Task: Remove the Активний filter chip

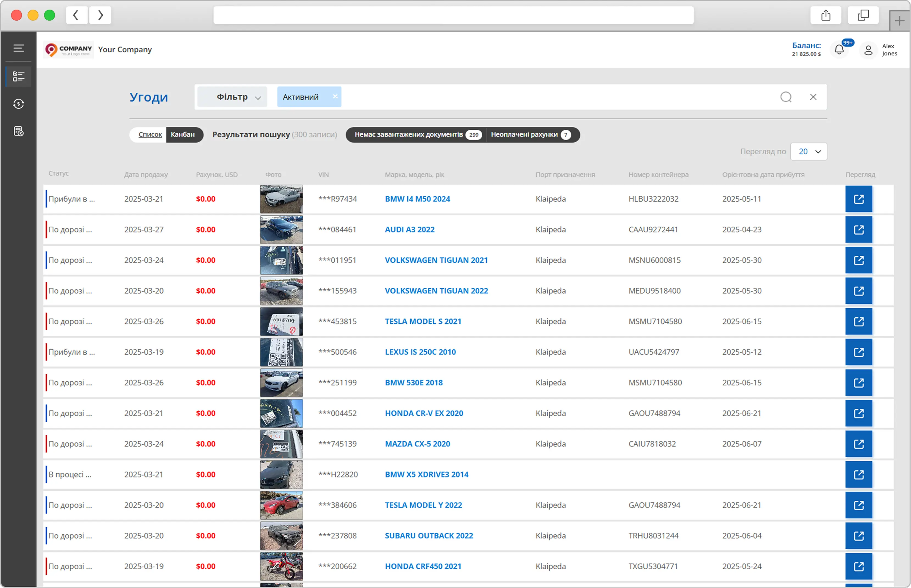Action: 335,96
